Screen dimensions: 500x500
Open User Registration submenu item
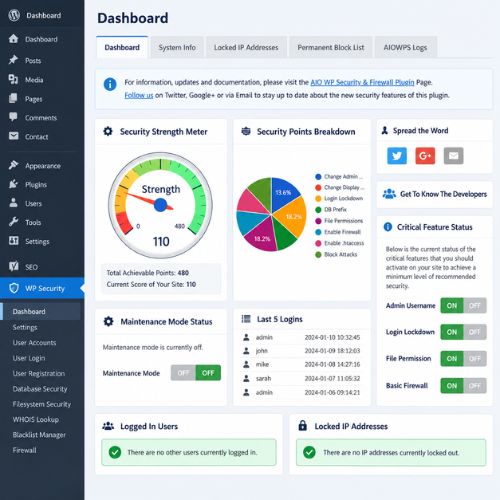click(39, 373)
